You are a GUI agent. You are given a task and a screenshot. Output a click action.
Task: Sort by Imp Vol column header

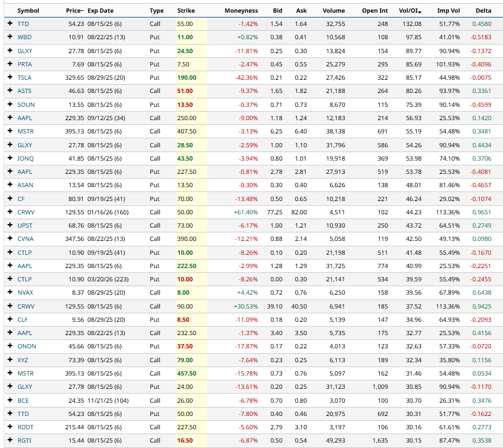pyautogui.click(x=448, y=11)
